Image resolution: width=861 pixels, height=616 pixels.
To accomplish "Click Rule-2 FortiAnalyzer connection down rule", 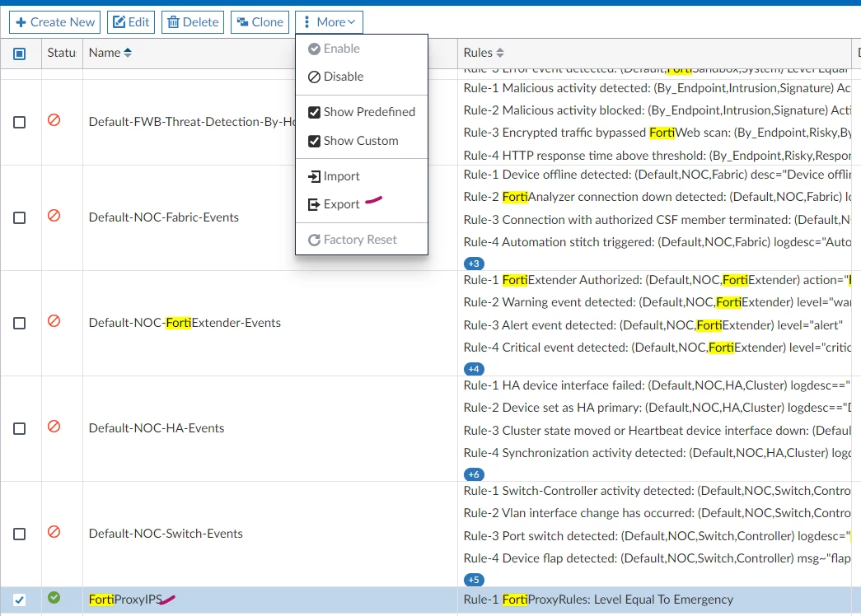I will pos(657,197).
